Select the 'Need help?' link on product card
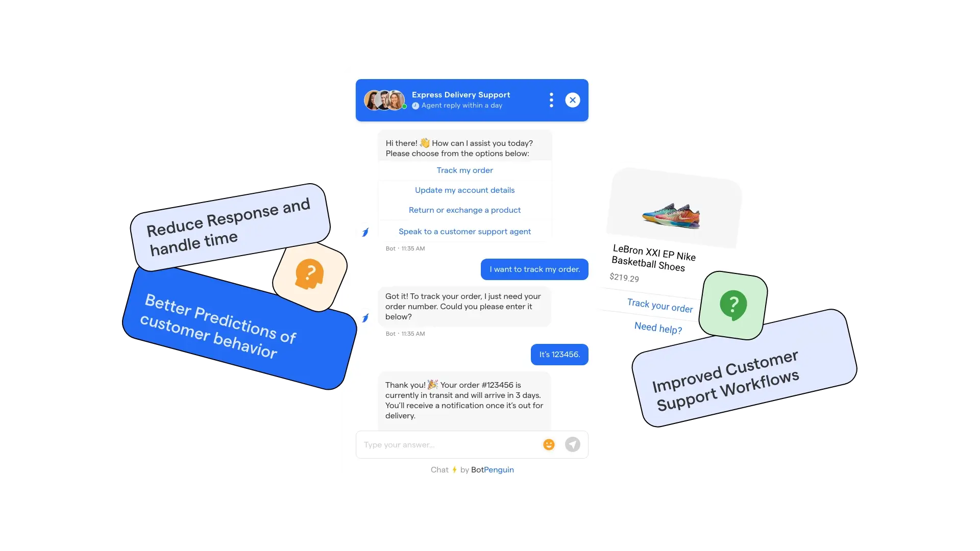 point(658,329)
